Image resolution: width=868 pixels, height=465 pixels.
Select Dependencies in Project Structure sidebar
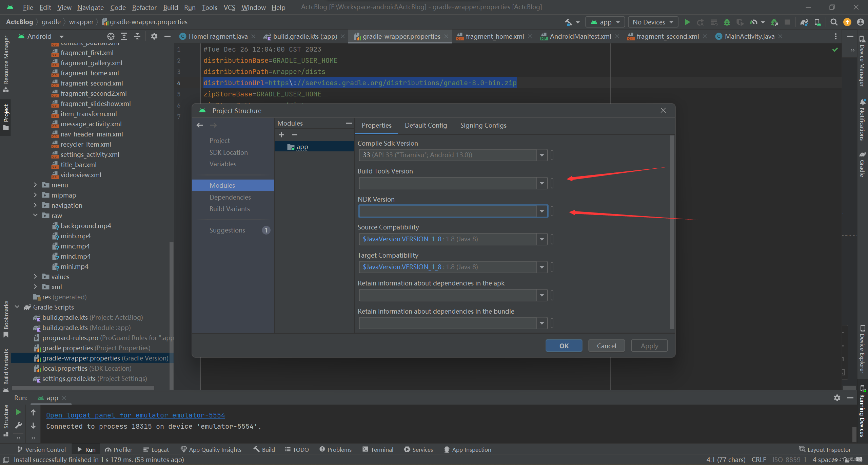click(x=230, y=197)
